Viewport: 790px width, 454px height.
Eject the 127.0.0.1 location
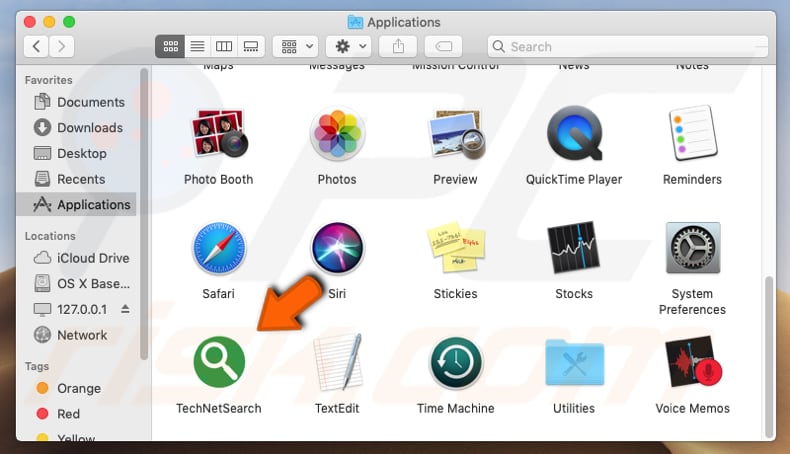pos(125,309)
